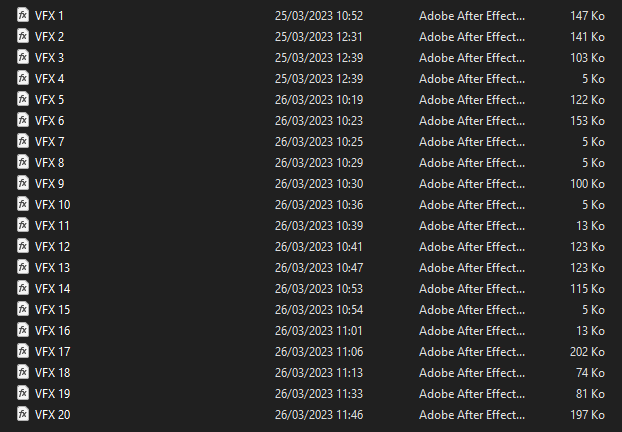This screenshot has width=622, height=432.
Task: Click the VFX 4 file name
Action: (x=49, y=78)
